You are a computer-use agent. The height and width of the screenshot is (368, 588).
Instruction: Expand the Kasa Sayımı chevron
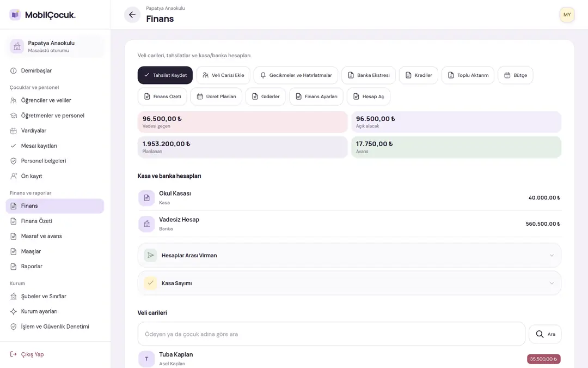tap(552, 283)
